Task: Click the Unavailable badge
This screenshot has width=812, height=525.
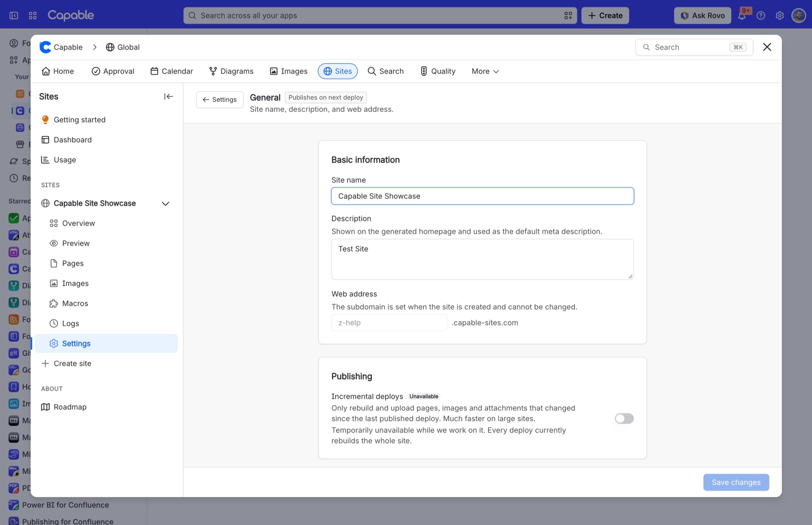Action: click(424, 397)
